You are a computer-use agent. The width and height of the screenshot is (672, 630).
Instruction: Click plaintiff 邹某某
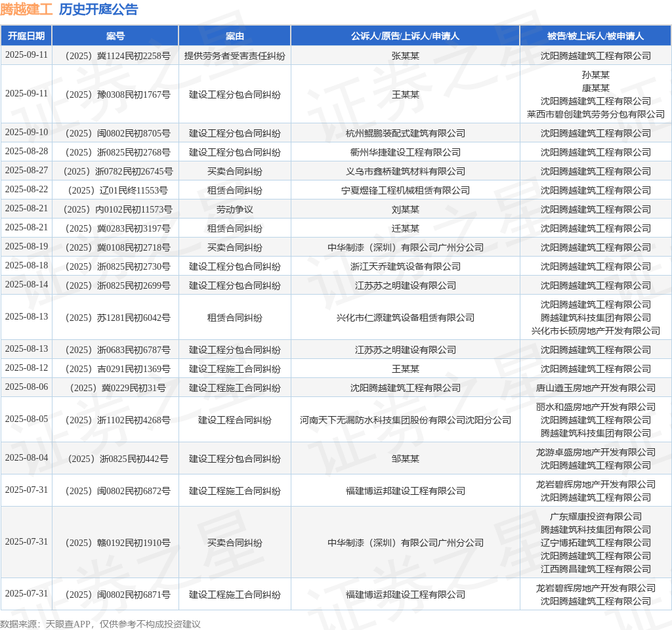(406, 459)
